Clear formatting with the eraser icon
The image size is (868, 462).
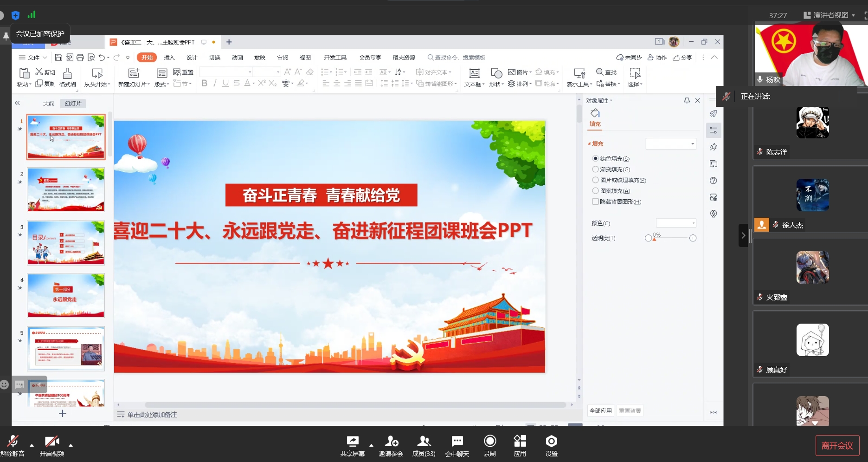[x=310, y=72]
